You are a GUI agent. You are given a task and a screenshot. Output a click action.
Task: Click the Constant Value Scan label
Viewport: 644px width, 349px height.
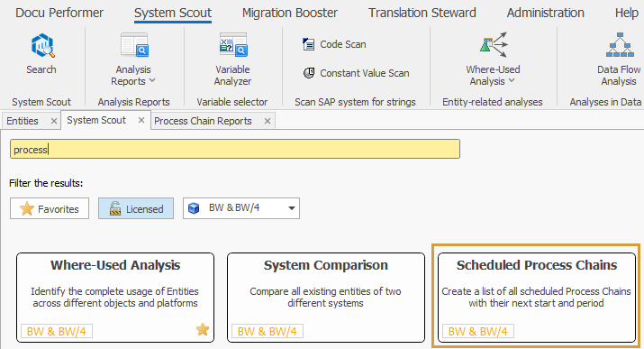pos(365,73)
